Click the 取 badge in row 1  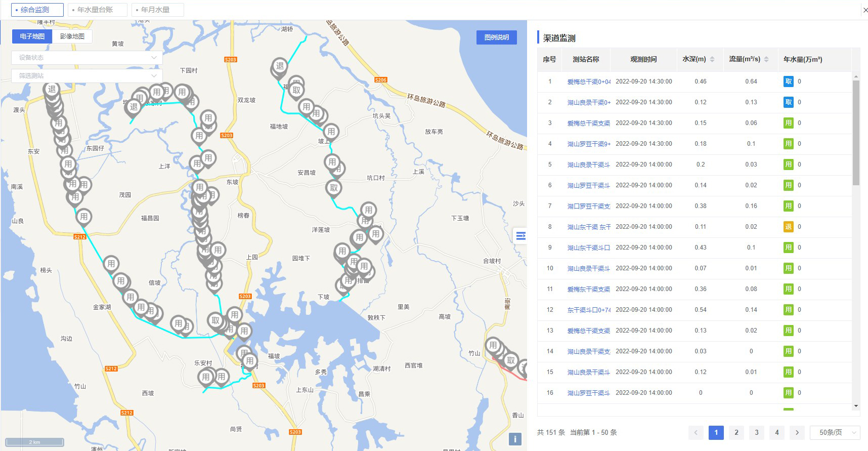point(788,81)
